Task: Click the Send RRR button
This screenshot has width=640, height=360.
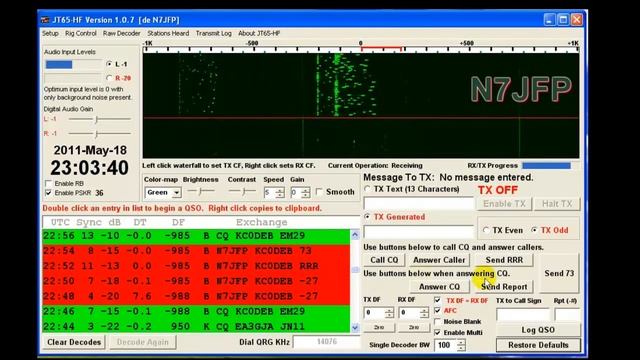Action: click(504, 260)
